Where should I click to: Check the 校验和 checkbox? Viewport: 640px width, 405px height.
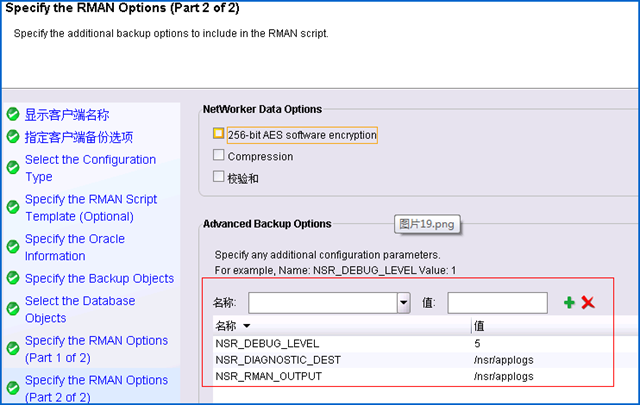[x=218, y=176]
